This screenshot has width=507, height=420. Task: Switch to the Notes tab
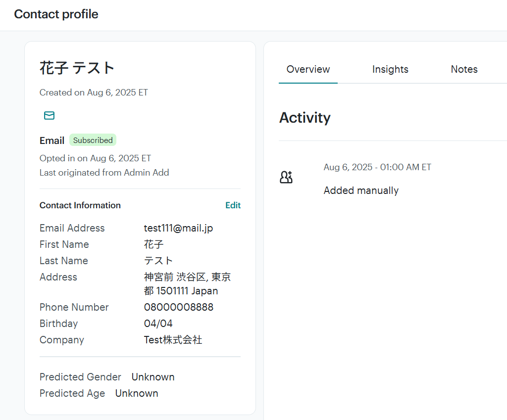tap(464, 69)
